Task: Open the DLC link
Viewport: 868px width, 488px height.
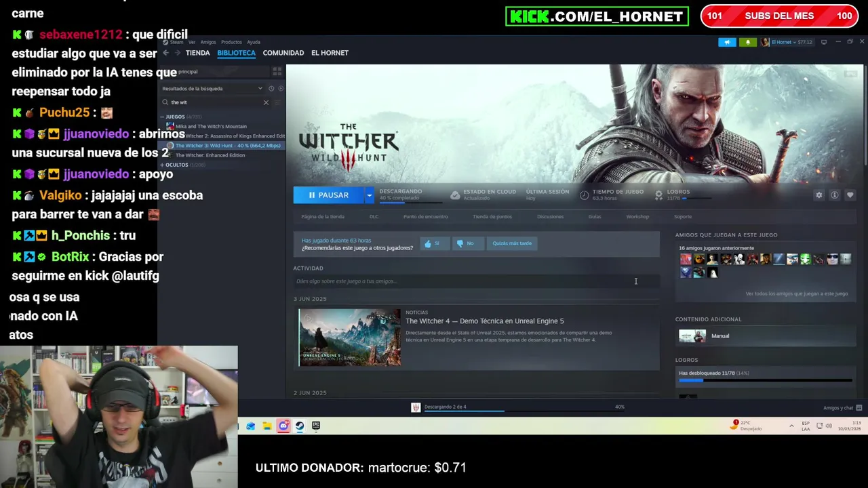Action: (374, 217)
